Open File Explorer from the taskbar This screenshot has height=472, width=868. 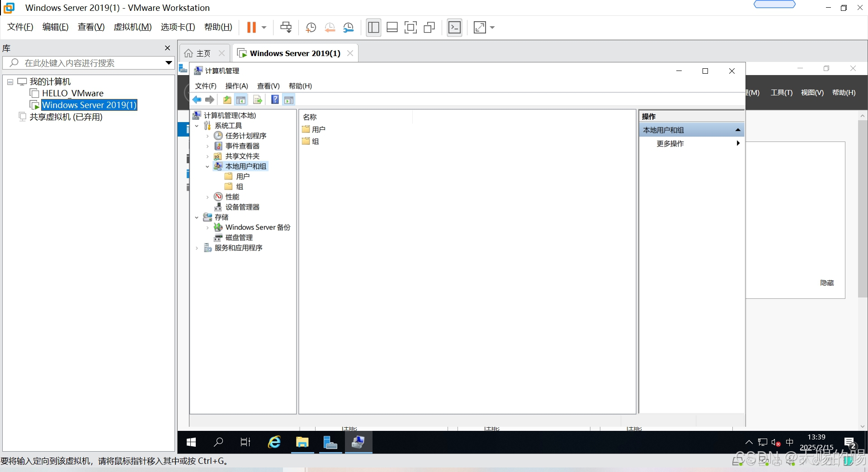click(x=302, y=442)
